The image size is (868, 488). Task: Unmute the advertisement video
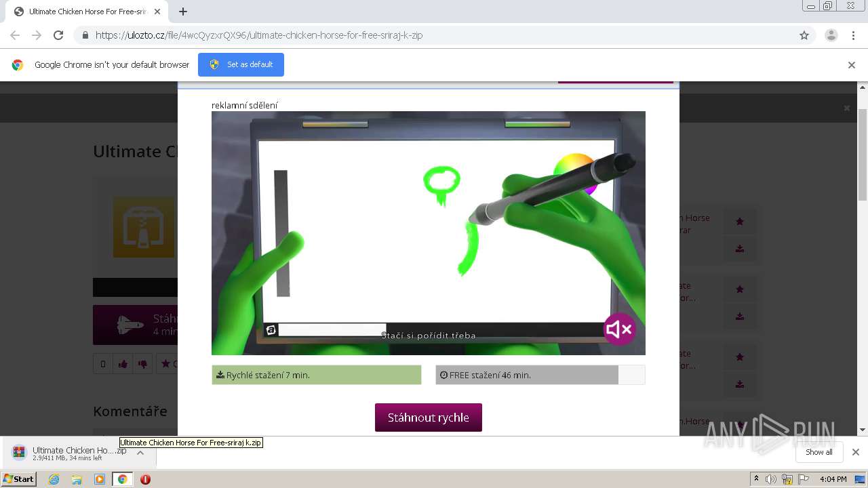[618, 329]
